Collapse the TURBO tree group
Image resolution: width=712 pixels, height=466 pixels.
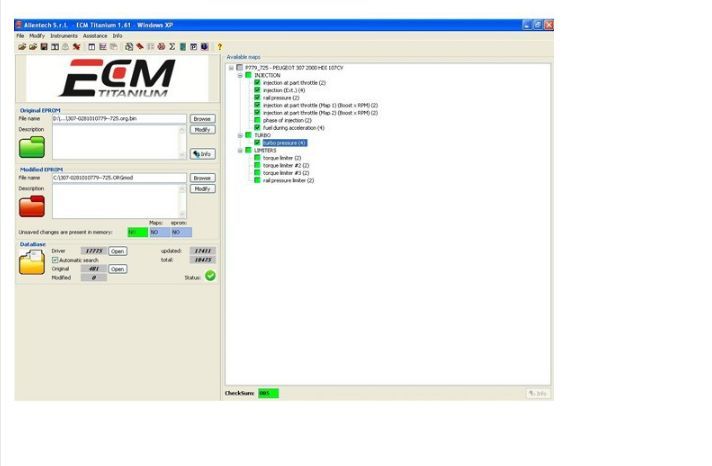pyautogui.click(x=240, y=135)
